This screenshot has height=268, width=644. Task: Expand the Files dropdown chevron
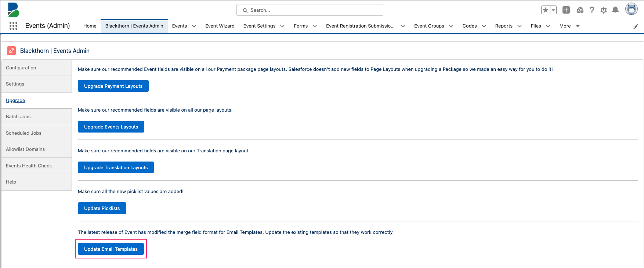coord(548,26)
